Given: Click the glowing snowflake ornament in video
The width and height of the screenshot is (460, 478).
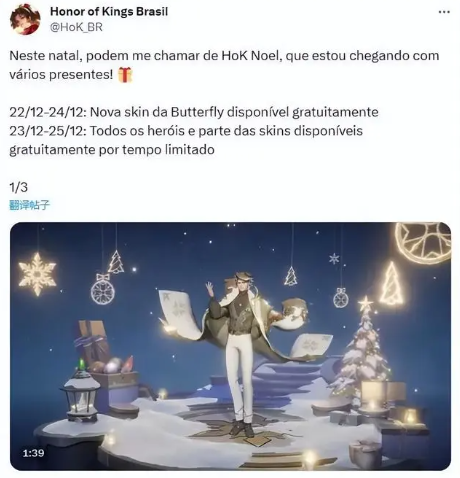Looking at the screenshot, I should tap(37, 274).
